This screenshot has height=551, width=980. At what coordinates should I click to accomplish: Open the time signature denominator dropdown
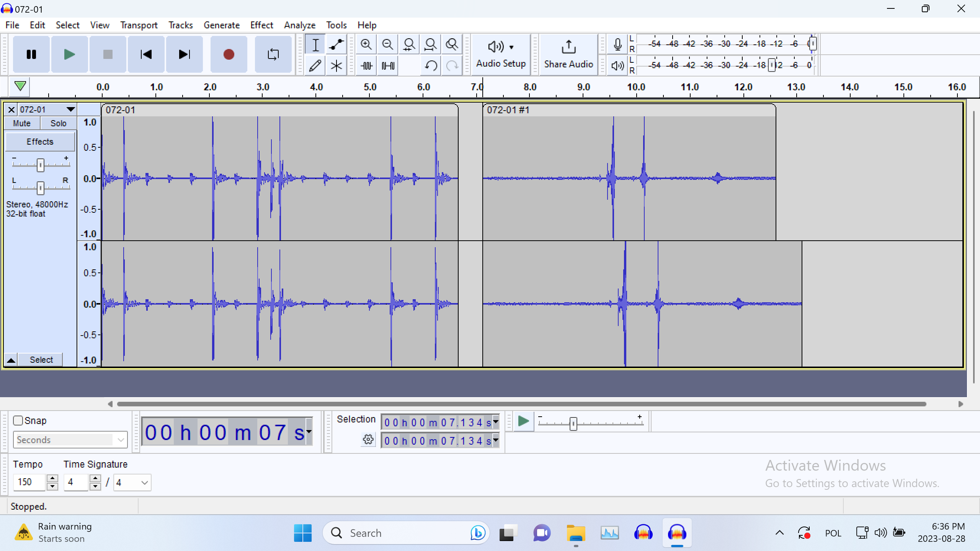[x=144, y=483]
